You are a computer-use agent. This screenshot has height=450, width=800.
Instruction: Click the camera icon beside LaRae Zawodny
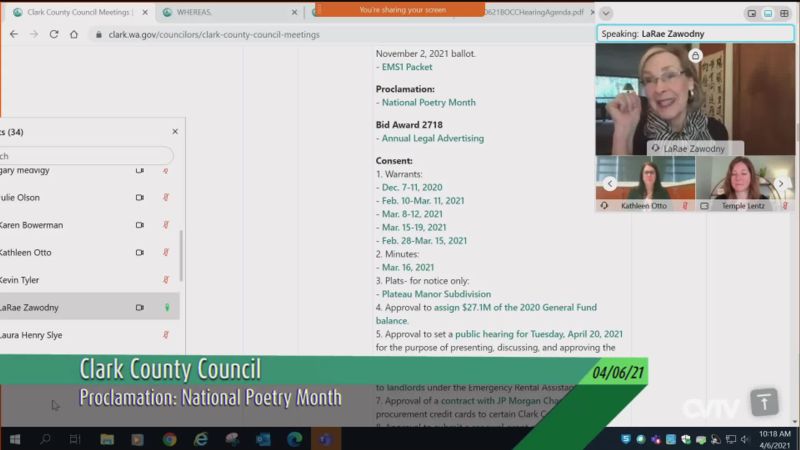140,308
